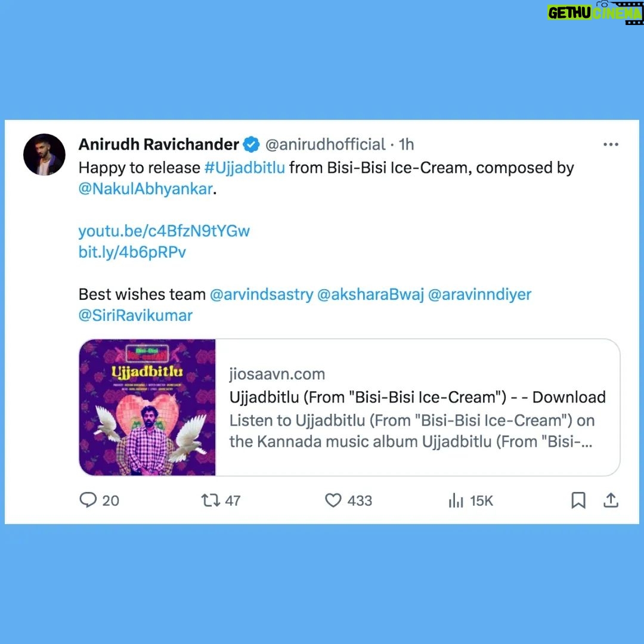The height and width of the screenshot is (644, 644).
Task: Bookmark this tweet
Action: pyautogui.click(x=578, y=500)
